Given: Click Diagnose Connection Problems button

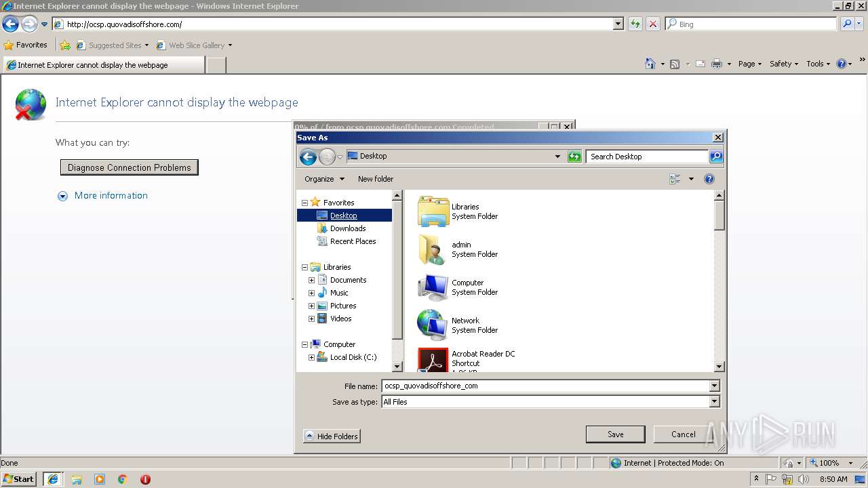Looking at the screenshot, I should tap(129, 167).
